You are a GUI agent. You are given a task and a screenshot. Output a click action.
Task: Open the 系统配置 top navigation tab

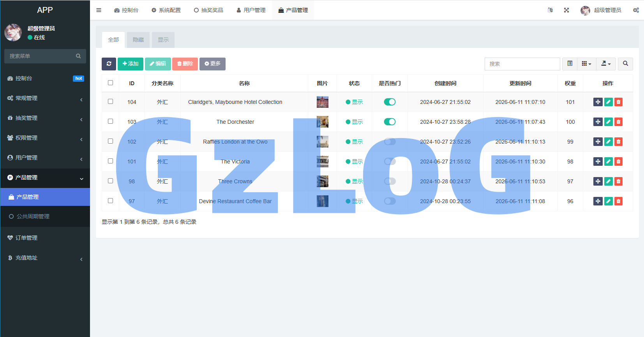click(x=166, y=10)
